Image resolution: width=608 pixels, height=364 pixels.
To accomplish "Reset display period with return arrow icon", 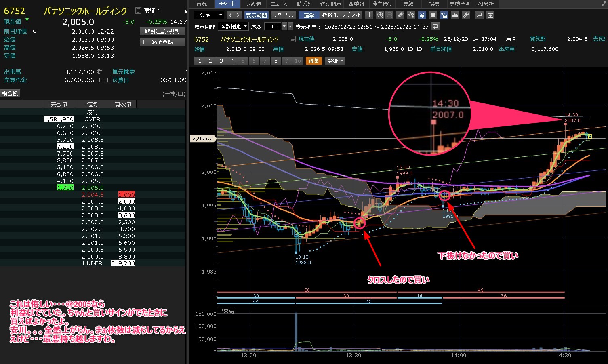I will coord(435,27).
